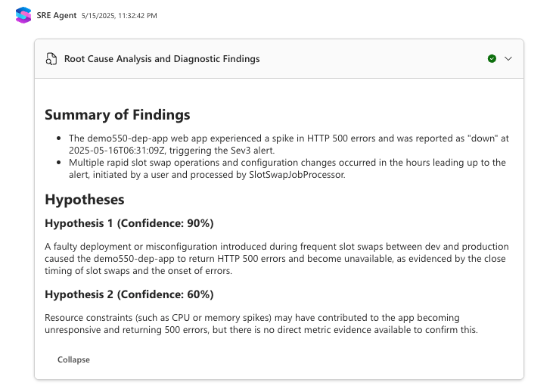Collapse the card with the chevron arrow
The height and width of the screenshot is (392, 556).
508,58
